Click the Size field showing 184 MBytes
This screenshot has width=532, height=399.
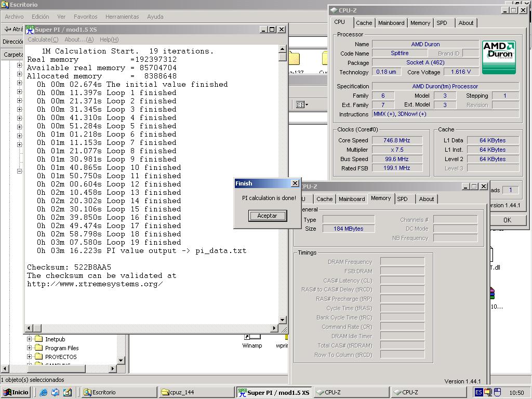[x=349, y=229]
